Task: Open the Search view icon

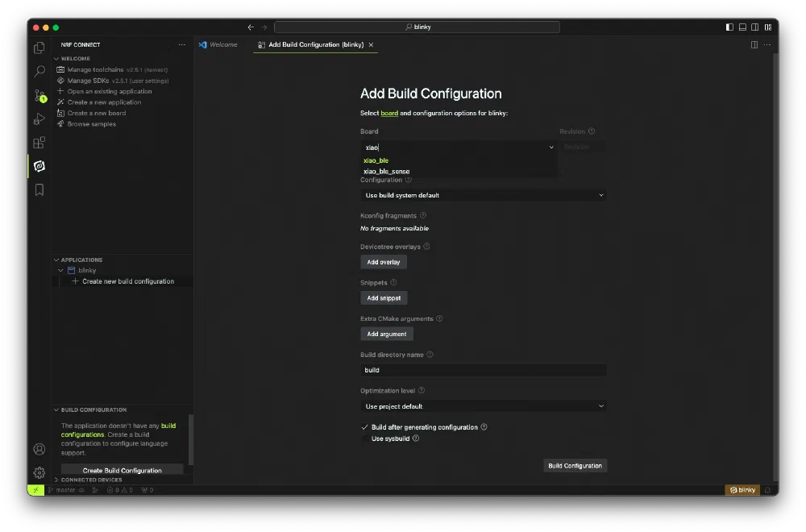Action: pos(39,72)
